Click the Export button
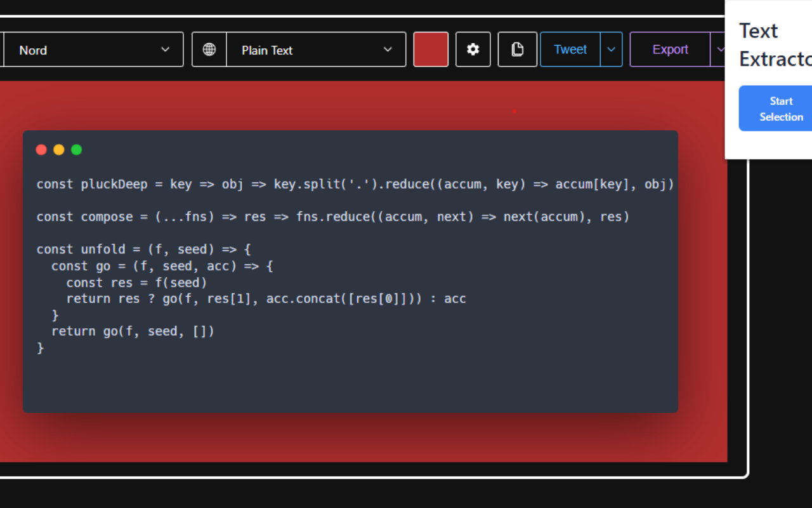This screenshot has height=508, width=812. tap(670, 50)
